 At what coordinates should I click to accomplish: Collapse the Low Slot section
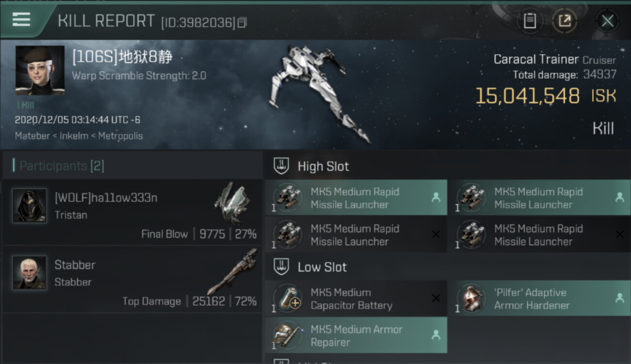click(x=282, y=267)
